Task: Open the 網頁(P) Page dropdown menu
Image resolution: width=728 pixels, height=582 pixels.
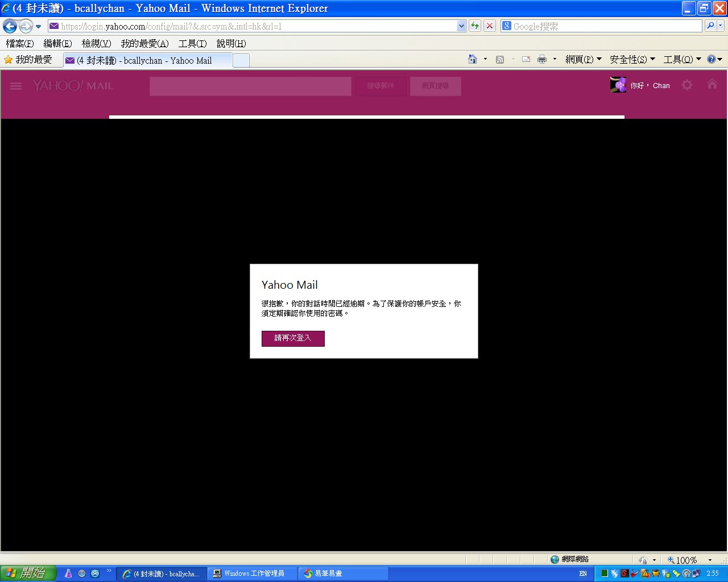Action: (583, 60)
